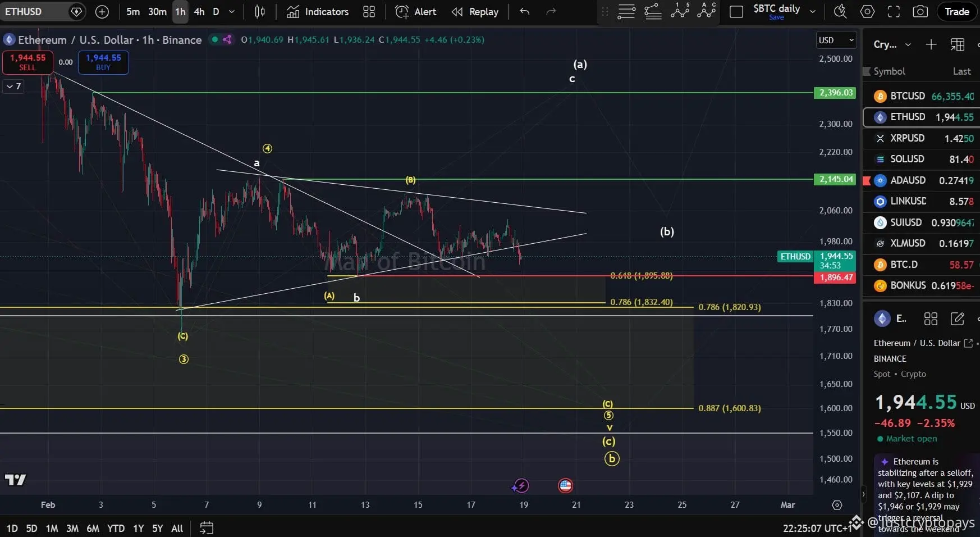Select the 5m timeframe

pyautogui.click(x=133, y=12)
